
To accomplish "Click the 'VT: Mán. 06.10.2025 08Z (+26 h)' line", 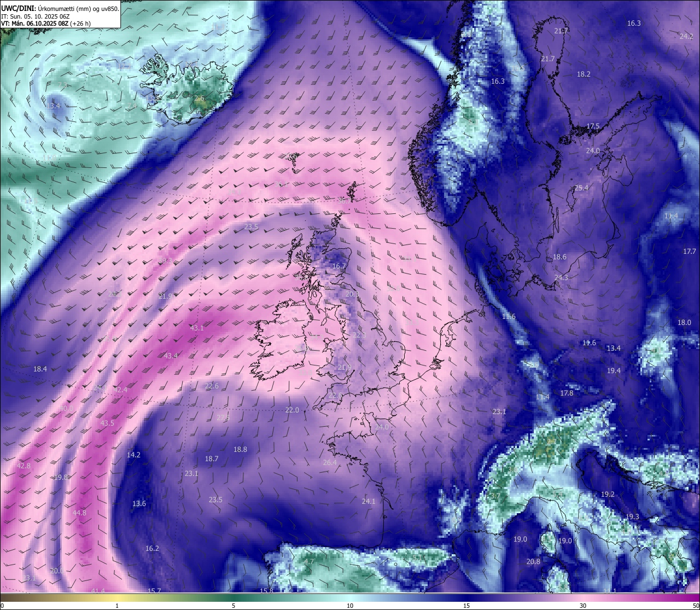I will [x=46, y=24].
